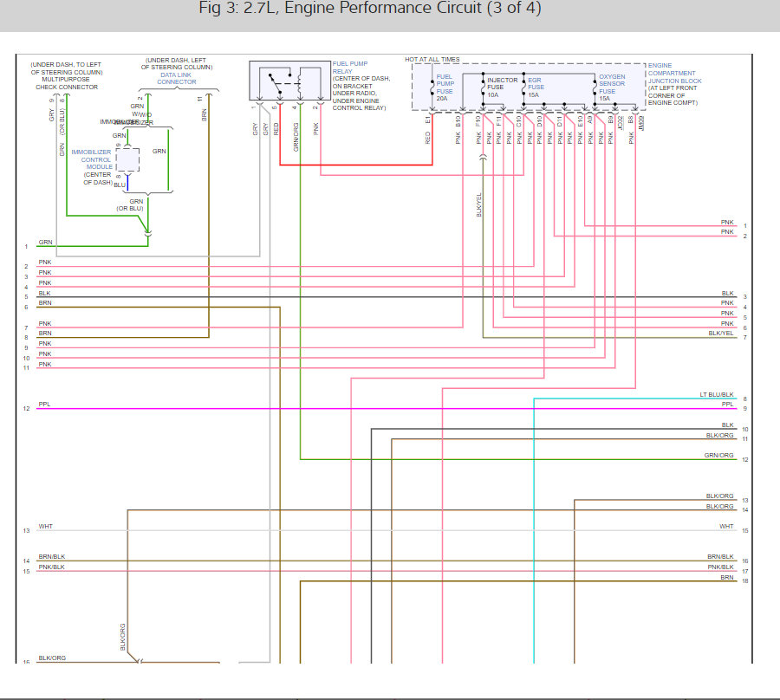Click the BRN/BLK label at left terminal 14
Image resolution: width=780 pixels, height=700 pixels.
point(52,557)
